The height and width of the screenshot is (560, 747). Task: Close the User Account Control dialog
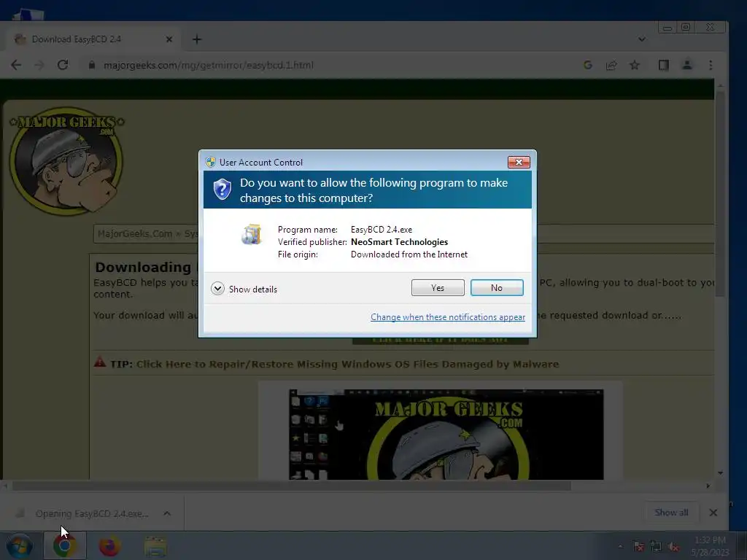point(519,163)
